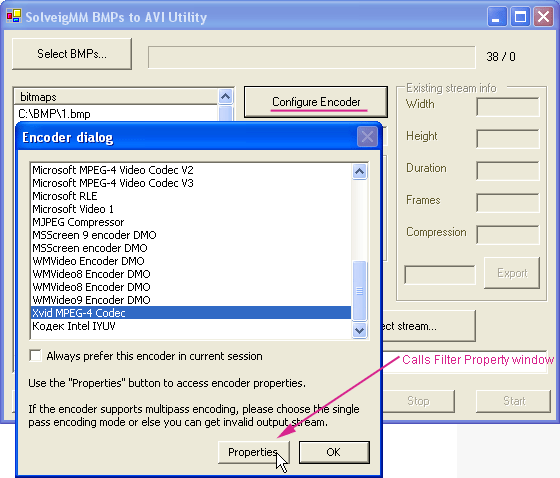This screenshot has width=560, height=478.
Task: Select Microsoft MPEG-4 Video Codec V2
Action: 191,170
